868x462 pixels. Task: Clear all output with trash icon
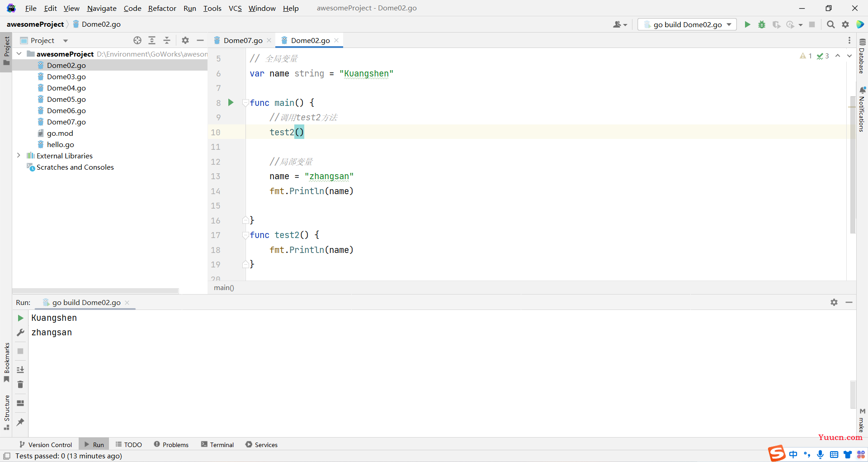click(20, 385)
